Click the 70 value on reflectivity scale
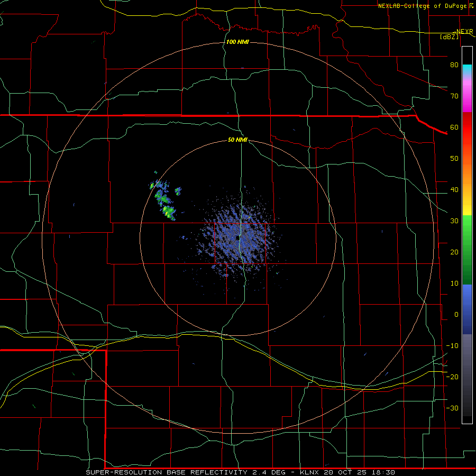 [x=454, y=96]
